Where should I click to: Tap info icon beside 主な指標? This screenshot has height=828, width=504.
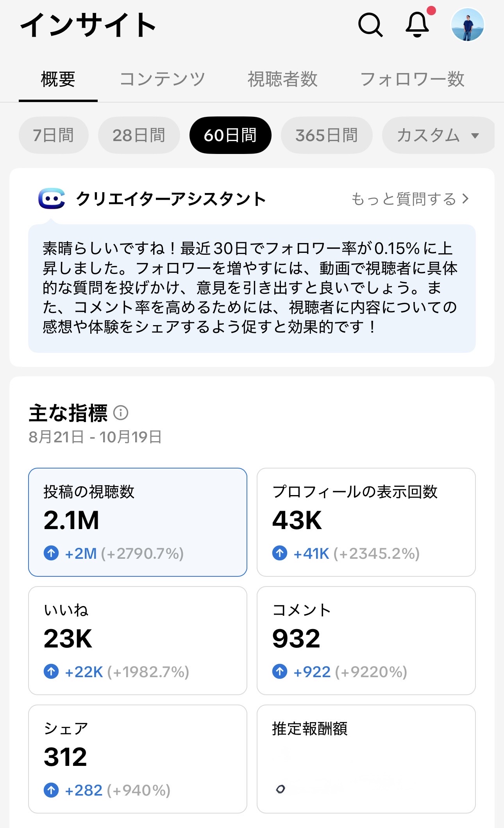[x=121, y=413]
